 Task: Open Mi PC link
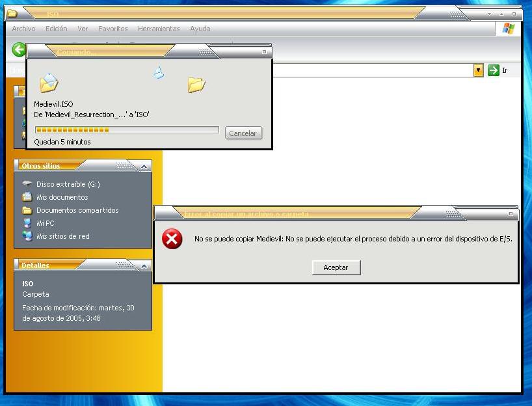point(46,223)
